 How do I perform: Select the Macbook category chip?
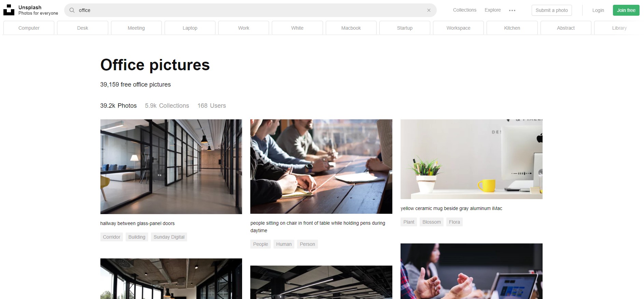pos(351,28)
